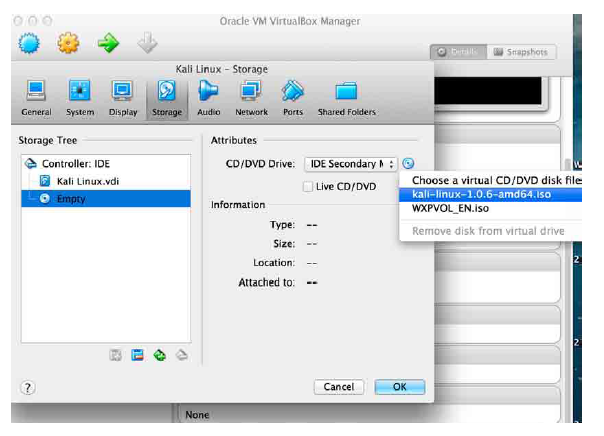Open the System settings pane
Image resolution: width=604 pixels, height=436 pixels.
coord(80,98)
